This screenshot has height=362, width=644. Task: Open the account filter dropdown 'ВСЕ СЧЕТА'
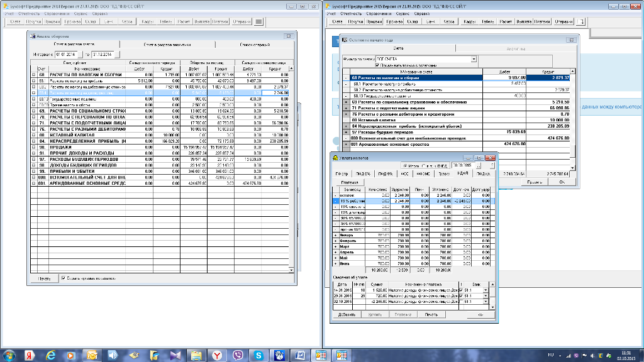tap(474, 59)
